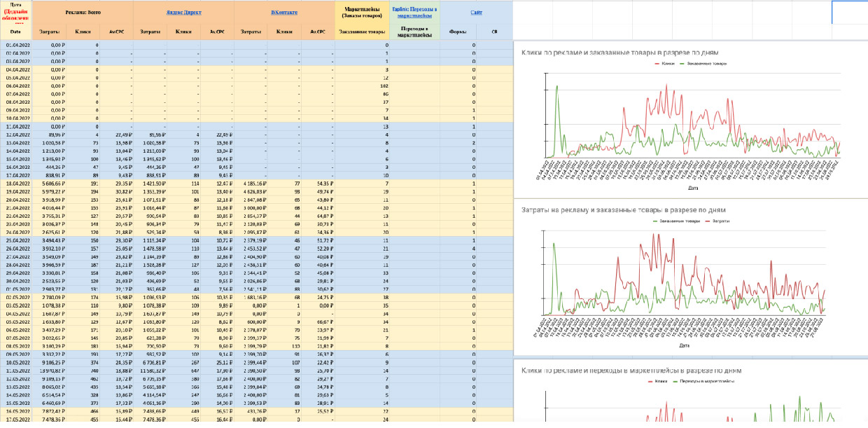Open Taplink: Переходы в маркетплейсы link
The width and height of the screenshot is (868, 428).
(x=415, y=12)
